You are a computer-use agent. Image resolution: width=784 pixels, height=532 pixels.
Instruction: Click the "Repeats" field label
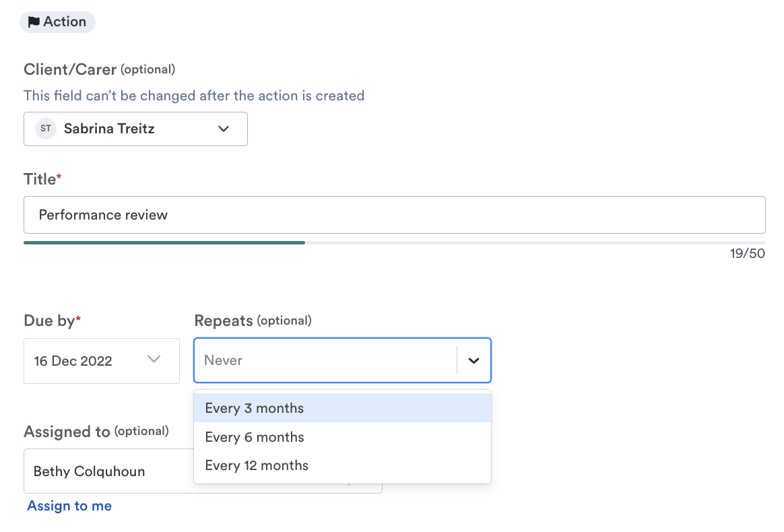click(224, 321)
